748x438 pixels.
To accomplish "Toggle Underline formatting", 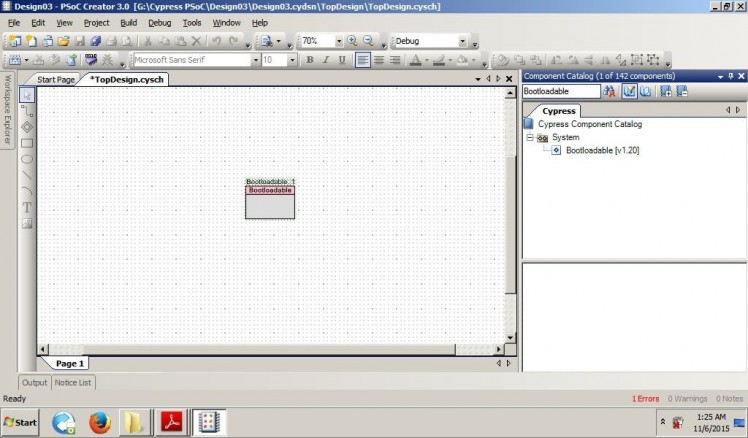I will point(342,60).
